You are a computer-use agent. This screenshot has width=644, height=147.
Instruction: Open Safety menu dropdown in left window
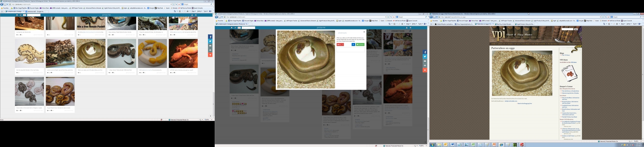point(200,11)
